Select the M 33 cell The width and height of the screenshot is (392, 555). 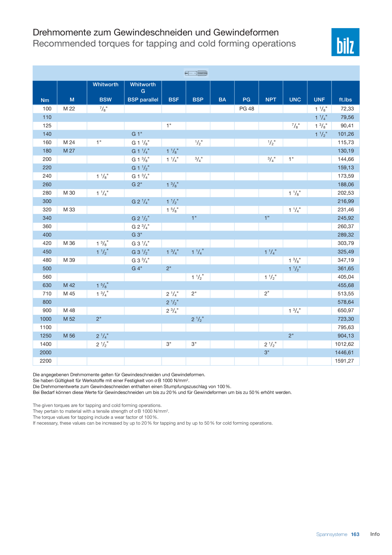click(x=69, y=209)
